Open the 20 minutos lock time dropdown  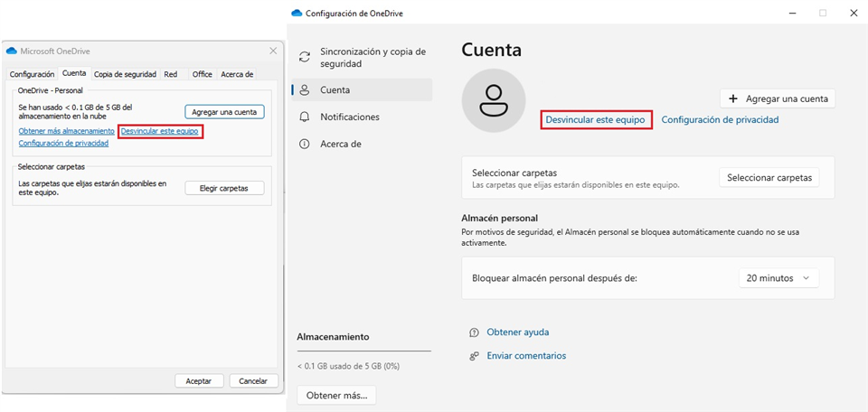778,278
